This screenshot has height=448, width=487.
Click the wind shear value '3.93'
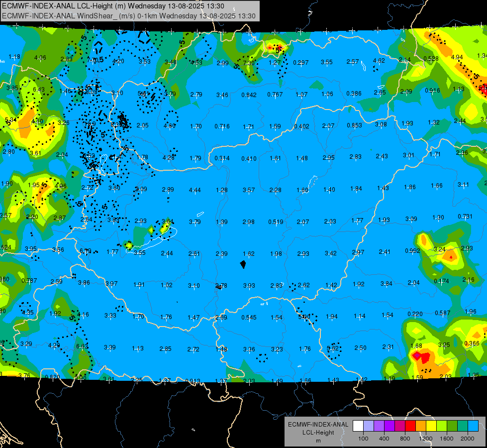pyautogui.click(x=249, y=285)
